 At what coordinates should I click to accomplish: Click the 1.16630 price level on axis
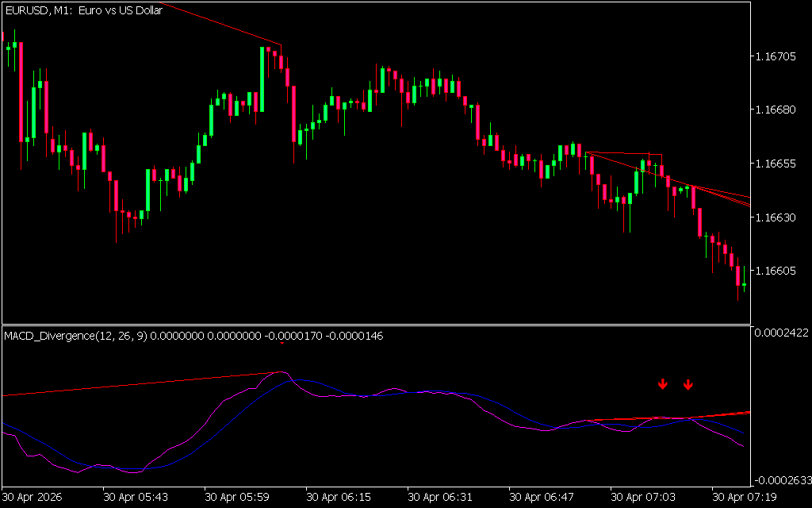click(x=776, y=217)
